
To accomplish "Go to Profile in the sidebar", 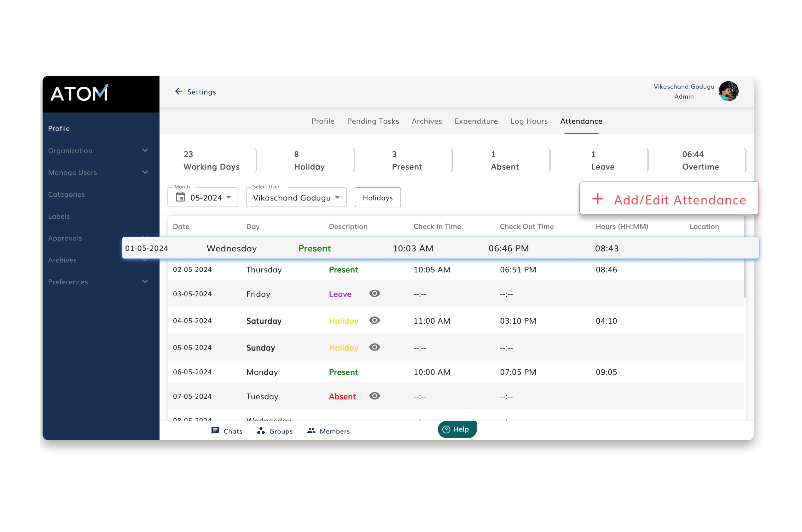I will [x=59, y=129].
